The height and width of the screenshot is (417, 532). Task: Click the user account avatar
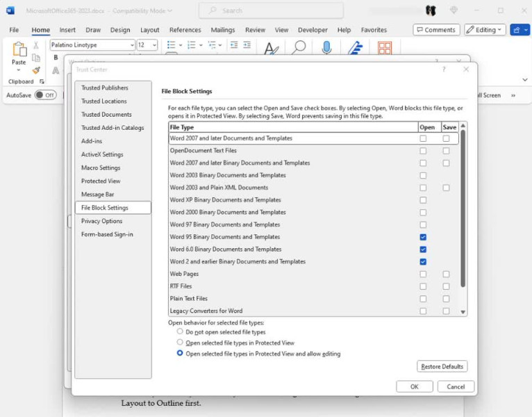coord(431,10)
